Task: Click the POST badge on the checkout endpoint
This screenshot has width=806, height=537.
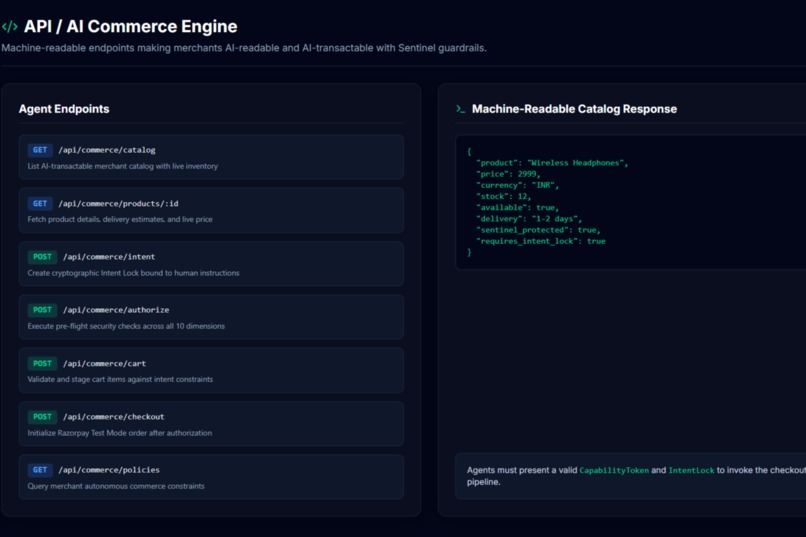Action: click(x=42, y=417)
